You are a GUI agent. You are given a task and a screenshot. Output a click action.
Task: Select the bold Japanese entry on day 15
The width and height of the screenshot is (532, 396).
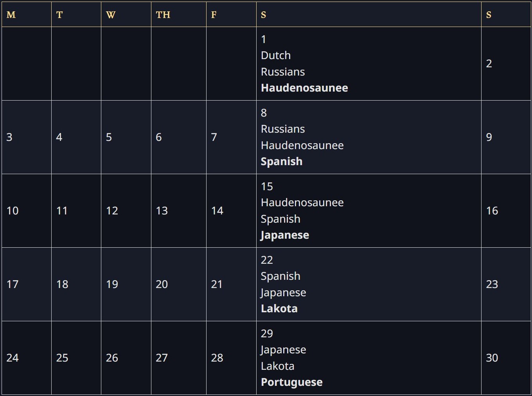pos(285,235)
